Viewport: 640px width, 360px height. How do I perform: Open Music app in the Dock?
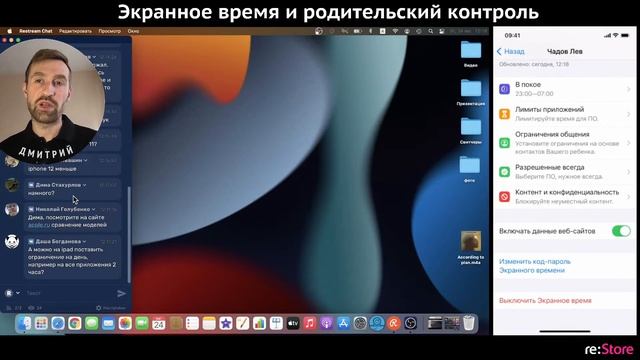310,324
